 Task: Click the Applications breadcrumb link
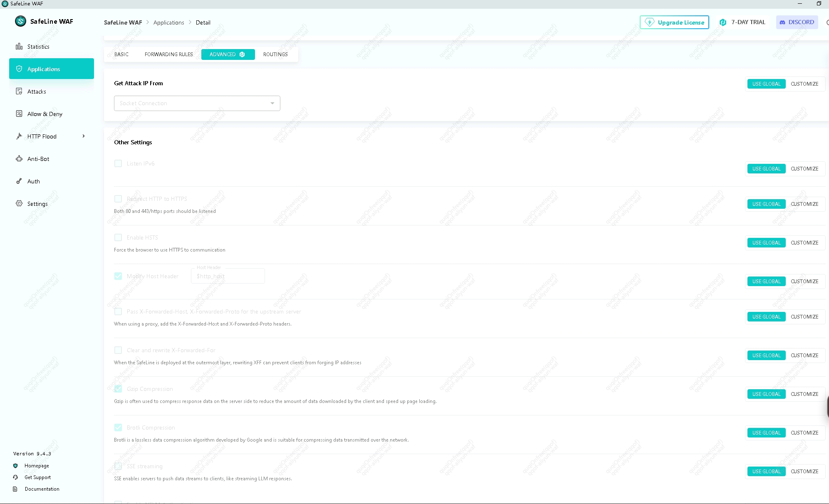(x=168, y=22)
